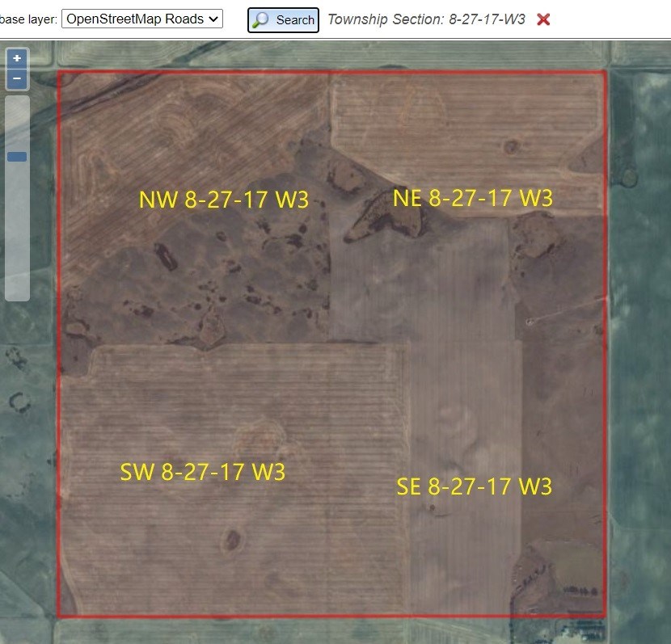
Task: Zoom out with the minus button
Action: (17, 78)
